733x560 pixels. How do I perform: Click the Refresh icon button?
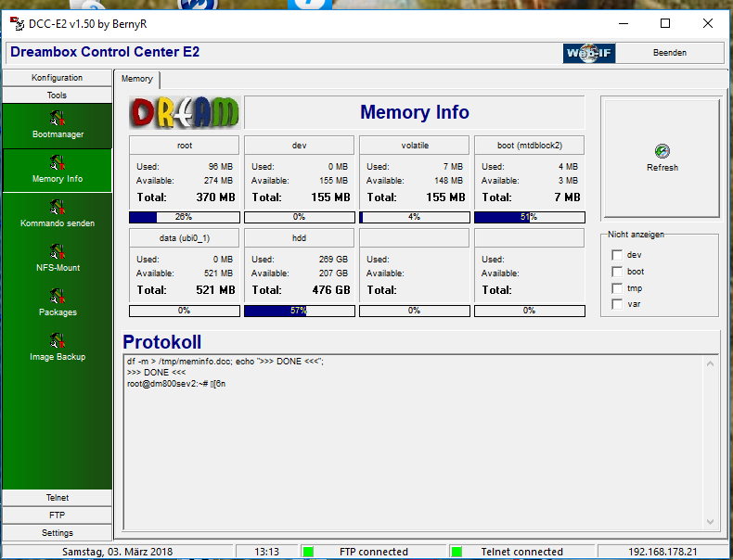click(662, 158)
